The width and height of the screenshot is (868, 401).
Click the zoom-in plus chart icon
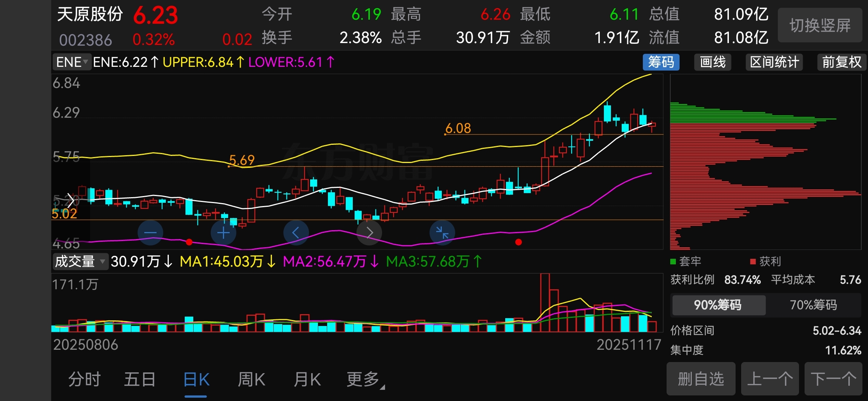[x=223, y=233]
